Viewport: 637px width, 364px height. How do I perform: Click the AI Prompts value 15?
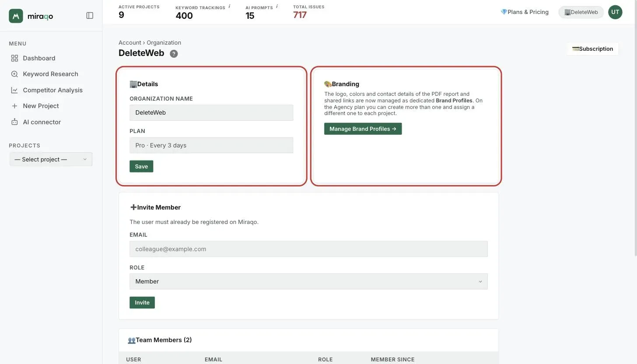pyautogui.click(x=250, y=16)
